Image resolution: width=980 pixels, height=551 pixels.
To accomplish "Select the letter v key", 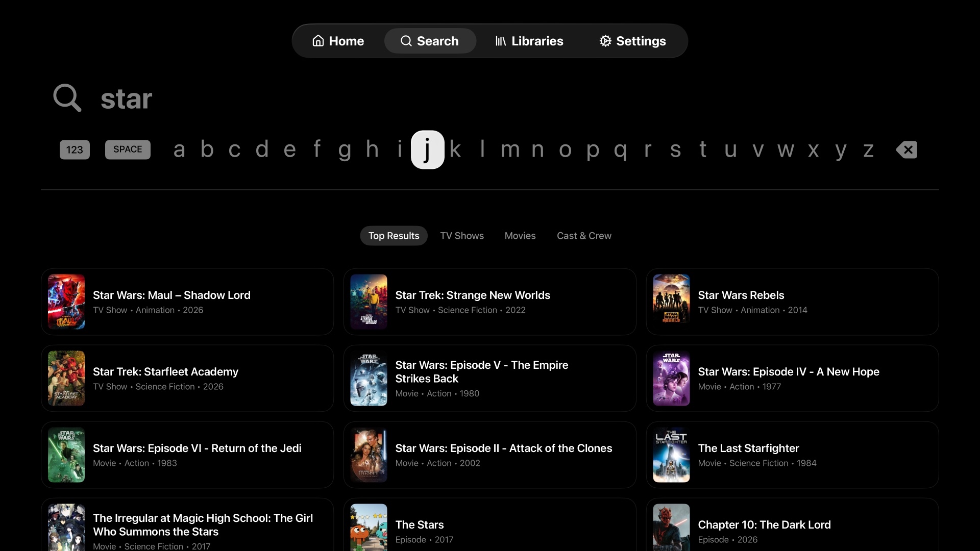I will pyautogui.click(x=758, y=149).
